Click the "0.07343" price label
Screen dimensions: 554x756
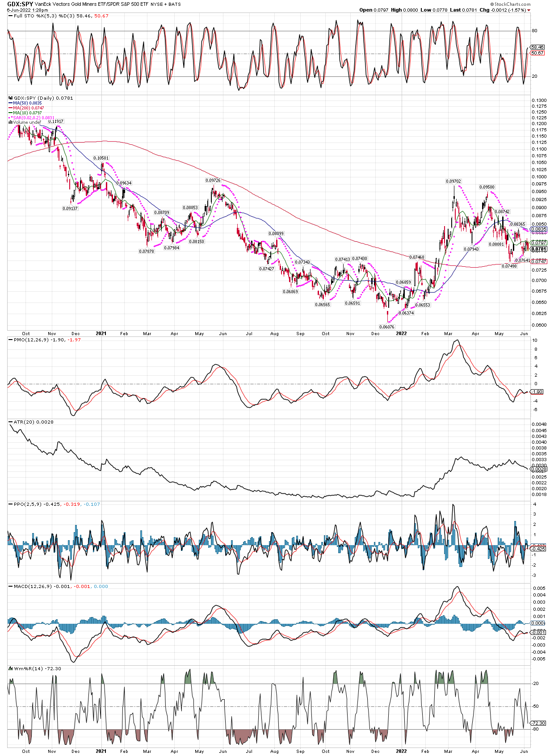pyautogui.click(x=302, y=262)
